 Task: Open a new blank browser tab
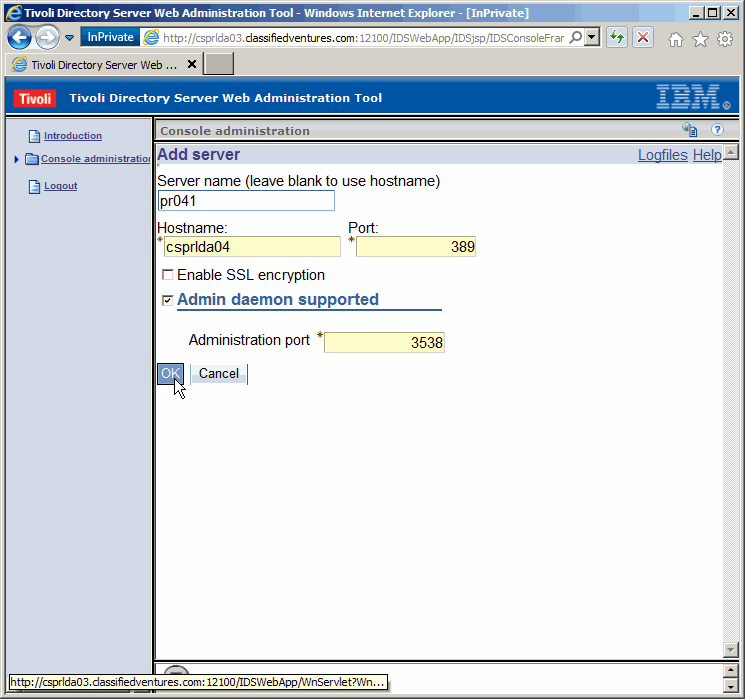tap(218, 64)
